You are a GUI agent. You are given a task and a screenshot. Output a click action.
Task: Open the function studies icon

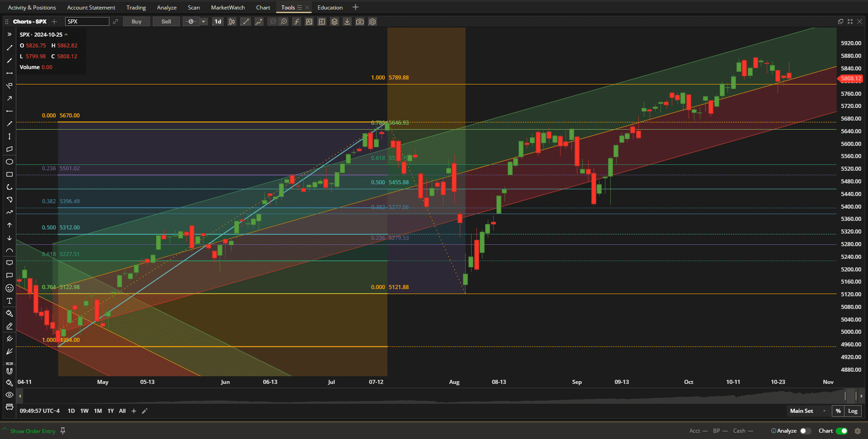[297, 22]
